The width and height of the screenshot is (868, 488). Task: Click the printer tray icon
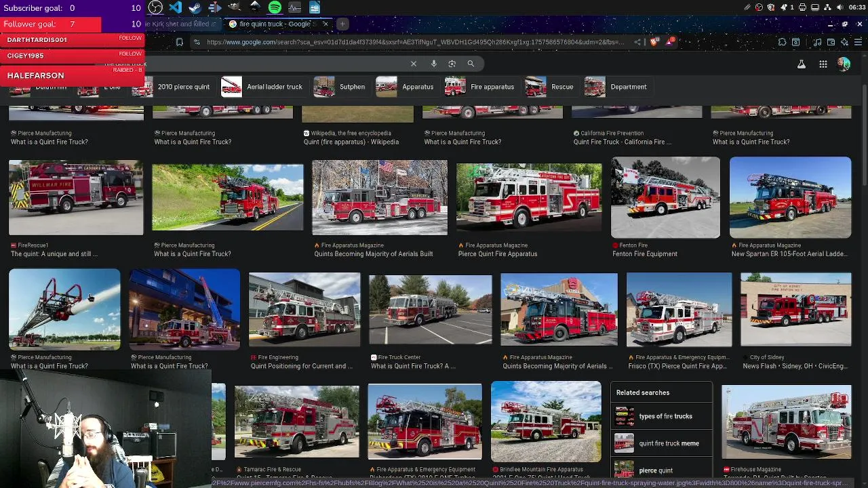tap(802, 7)
